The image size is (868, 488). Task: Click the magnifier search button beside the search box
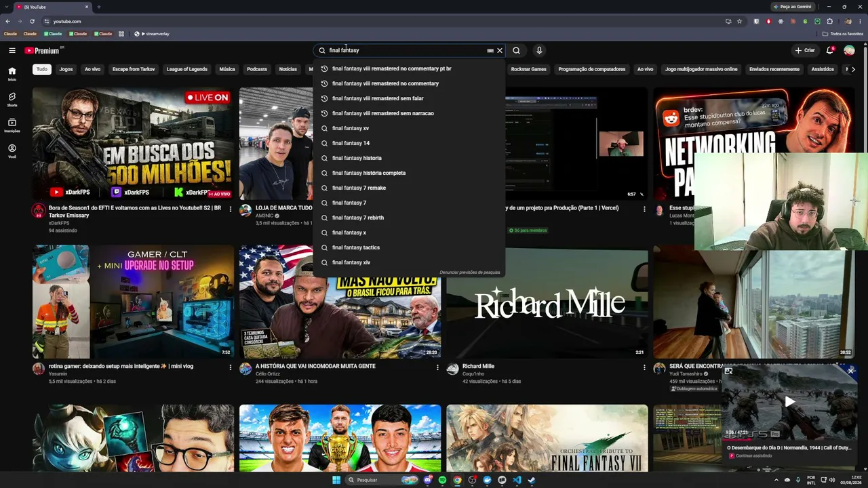pos(516,50)
